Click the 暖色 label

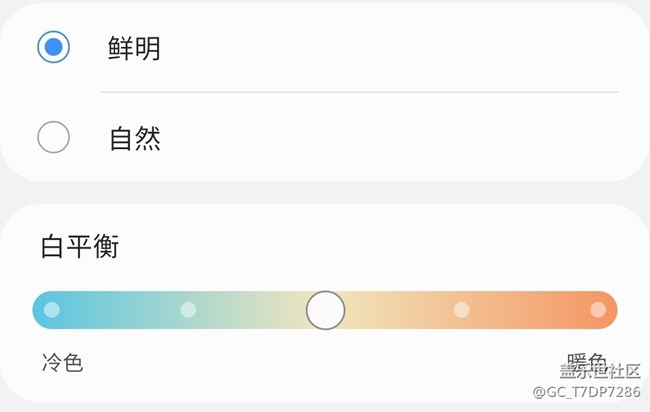click(x=586, y=360)
